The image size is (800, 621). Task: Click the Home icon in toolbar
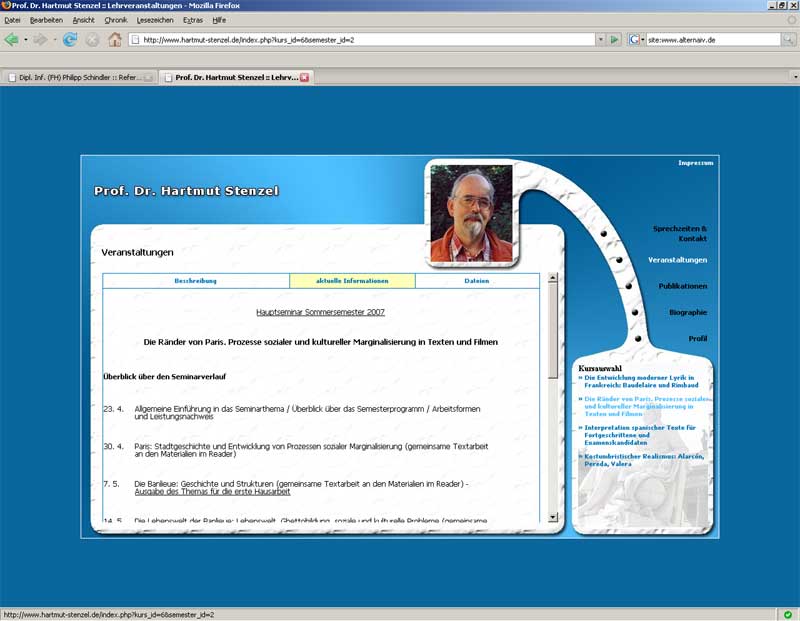click(x=115, y=40)
